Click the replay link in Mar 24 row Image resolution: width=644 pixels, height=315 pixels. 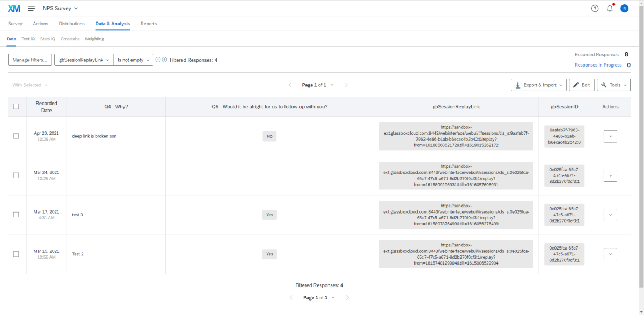pos(456,175)
